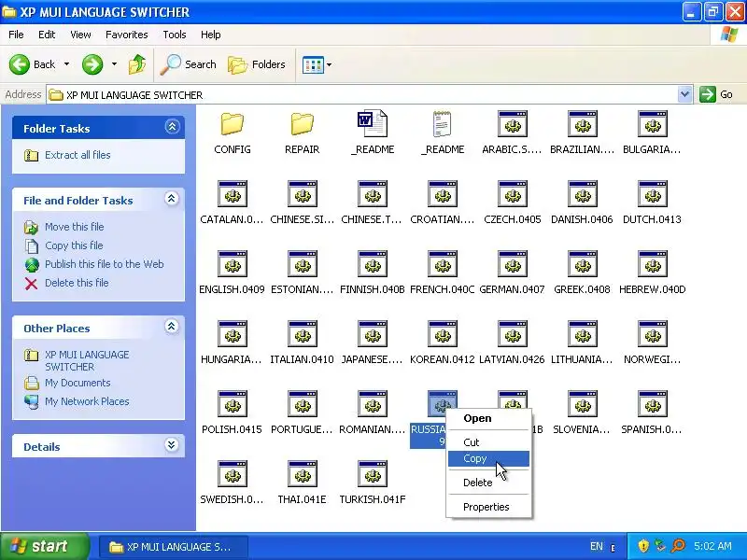The width and height of the screenshot is (747, 560).
Task: Select the GREEK.0408 file icon
Action: (x=582, y=264)
